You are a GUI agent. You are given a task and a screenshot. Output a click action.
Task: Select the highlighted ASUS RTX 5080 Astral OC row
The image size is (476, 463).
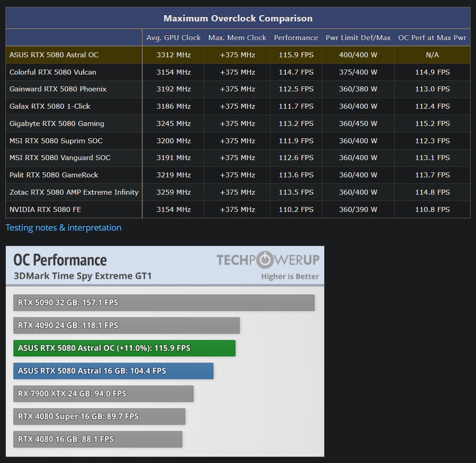tap(73, 55)
